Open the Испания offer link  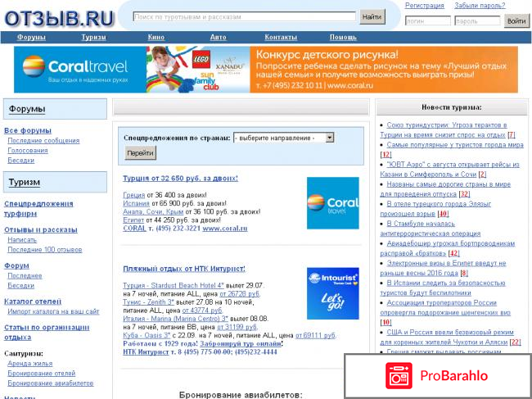136,203
